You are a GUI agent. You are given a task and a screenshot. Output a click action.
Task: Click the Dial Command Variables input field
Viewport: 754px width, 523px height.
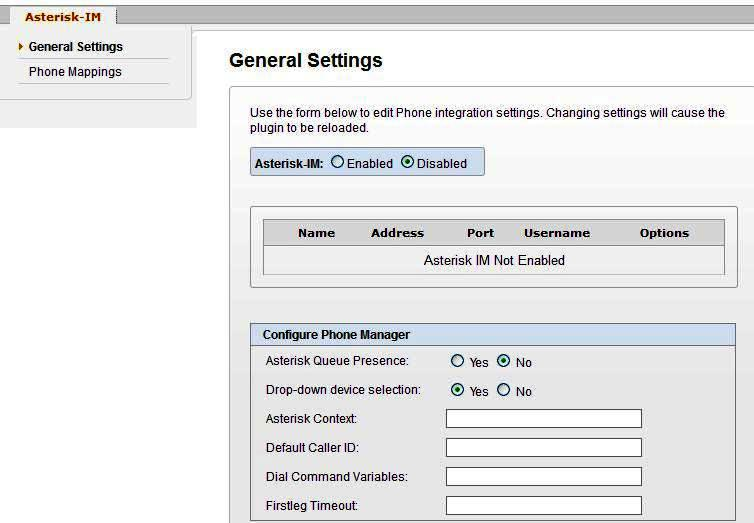544,476
